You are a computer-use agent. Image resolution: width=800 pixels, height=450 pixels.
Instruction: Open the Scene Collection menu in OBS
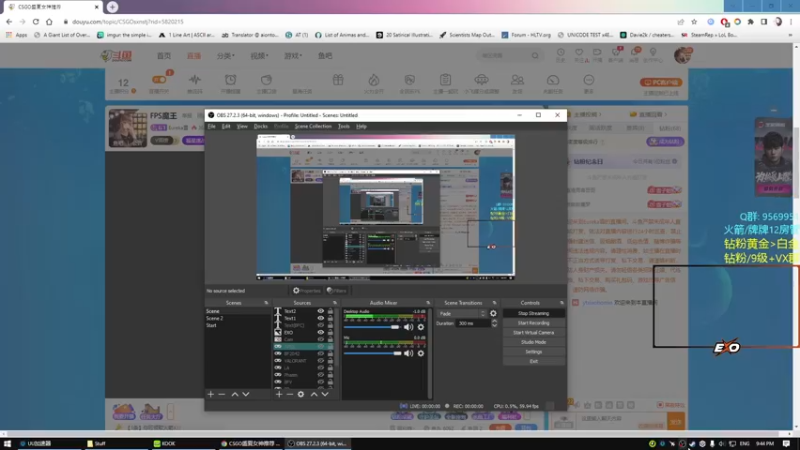313,127
